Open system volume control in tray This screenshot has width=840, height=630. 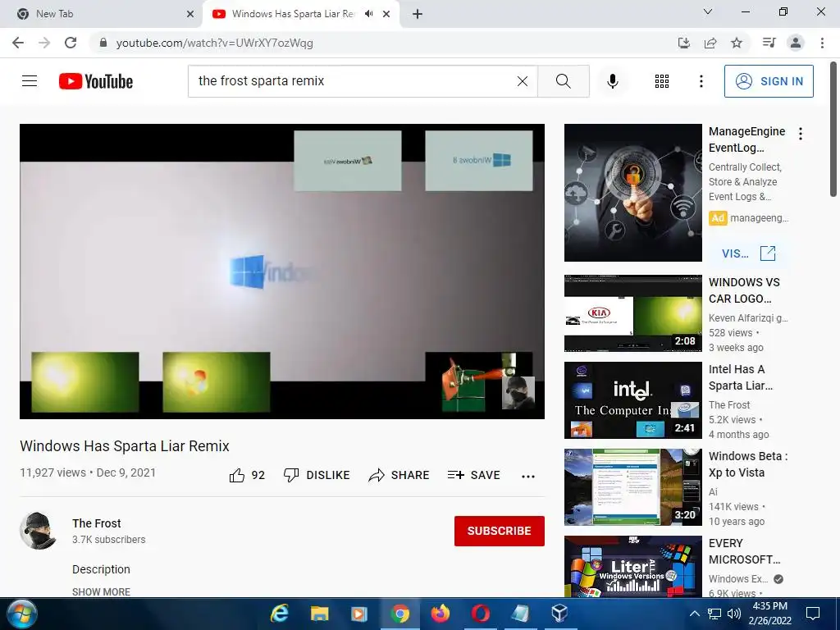point(734,614)
